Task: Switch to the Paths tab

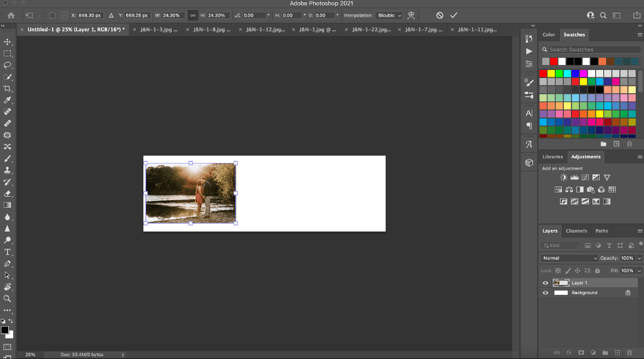Action: 602,231
